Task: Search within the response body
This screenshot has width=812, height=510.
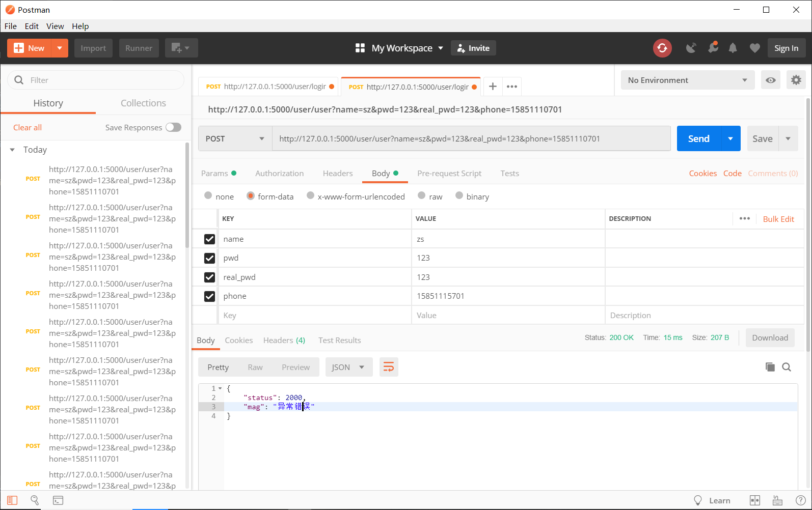Action: (787, 367)
